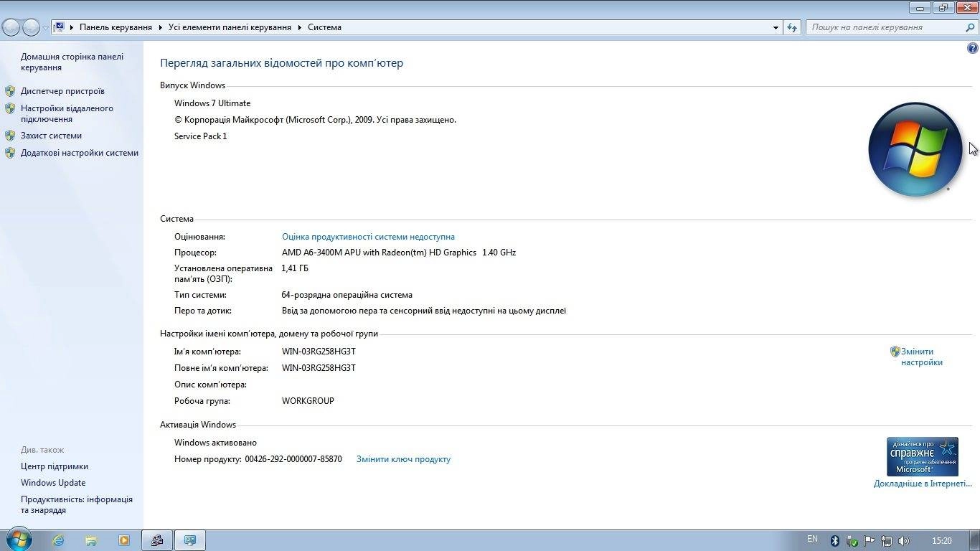Screen dimensions: 980x551
Task: Click the shield icon beside Диспетчер пристроїв
Action: (10, 91)
